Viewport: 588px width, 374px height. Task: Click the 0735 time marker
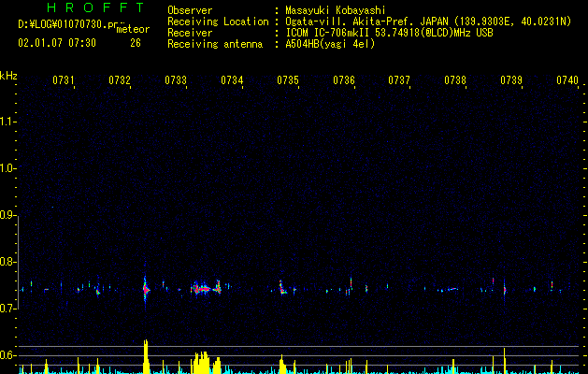coord(288,80)
